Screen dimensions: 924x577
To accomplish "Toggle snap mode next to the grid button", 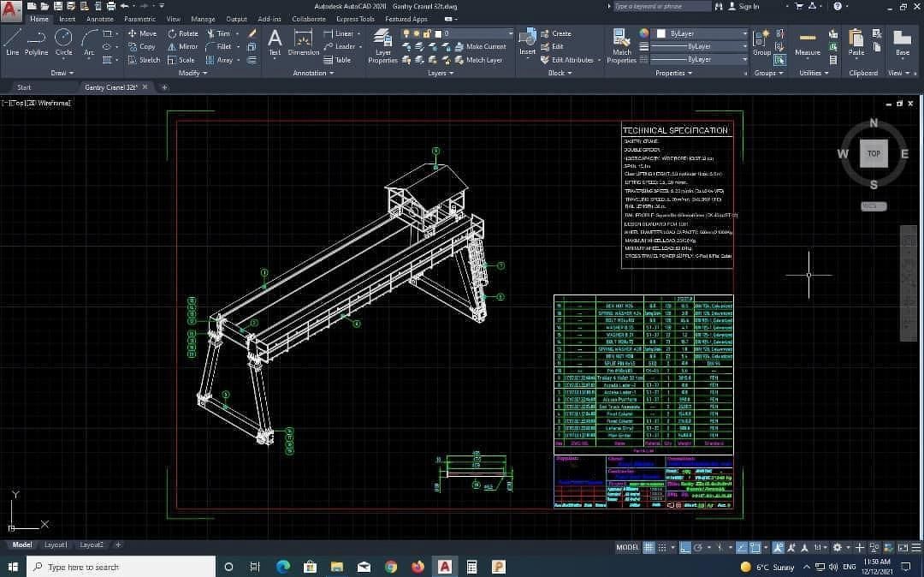I will pos(661,548).
